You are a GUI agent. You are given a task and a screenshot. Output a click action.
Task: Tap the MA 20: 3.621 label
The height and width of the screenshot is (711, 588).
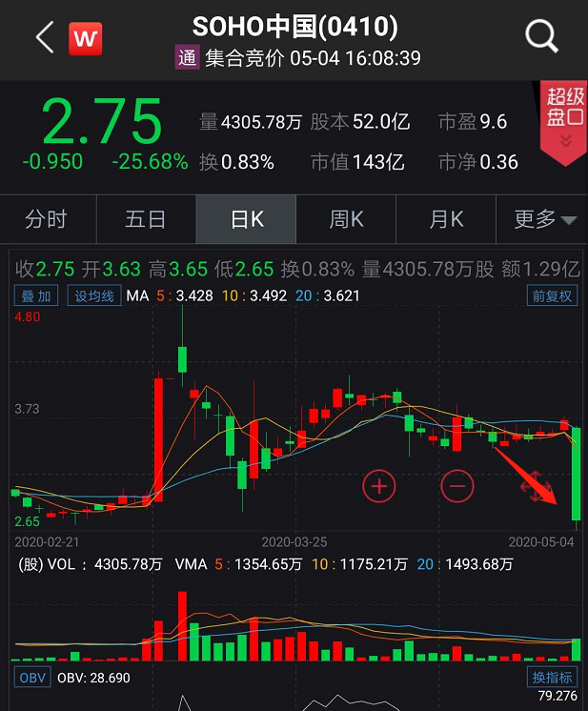click(327, 296)
